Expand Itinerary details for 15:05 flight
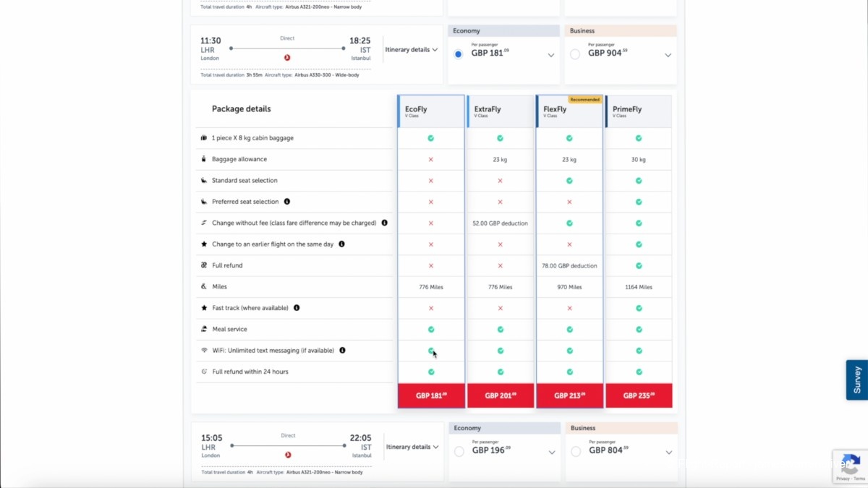This screenshot has height=488, width=868. coord(412,447)
